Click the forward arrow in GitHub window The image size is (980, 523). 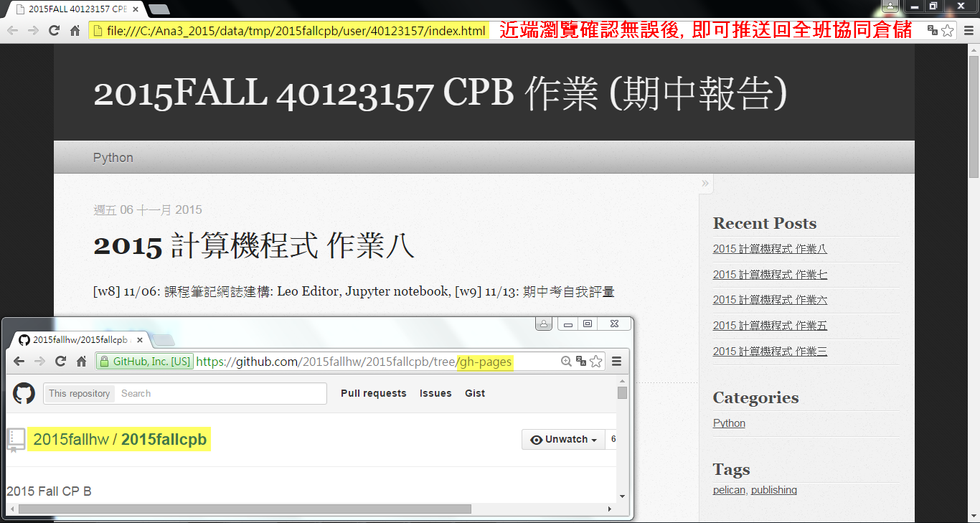click(x=40, y=362)
